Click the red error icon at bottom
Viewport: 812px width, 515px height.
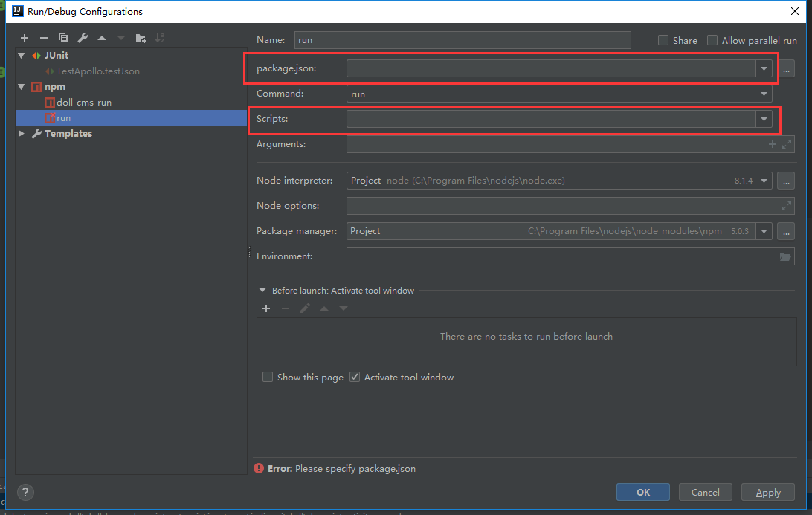tap(259, 468)
